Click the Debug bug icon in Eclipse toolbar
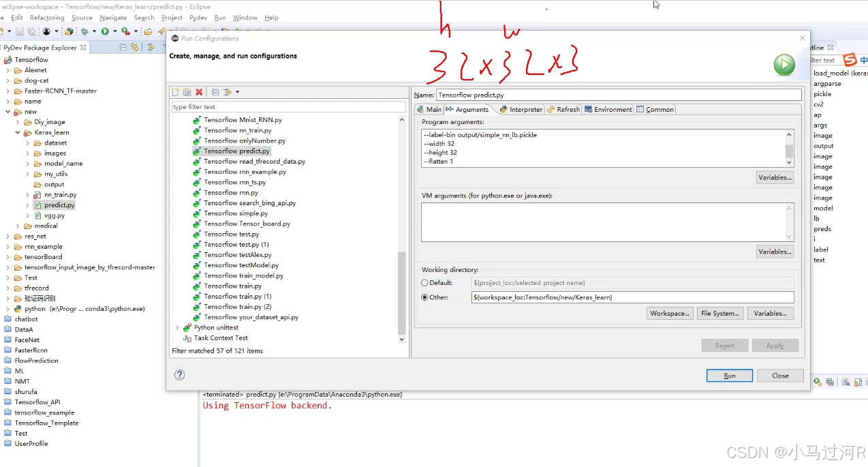Viewport: 868px width, 467px height. (84, 31)
